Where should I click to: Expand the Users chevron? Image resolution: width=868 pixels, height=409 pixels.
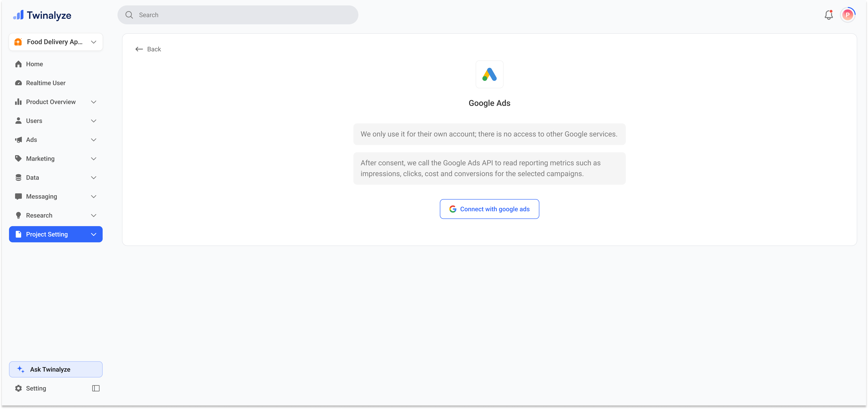94,121
